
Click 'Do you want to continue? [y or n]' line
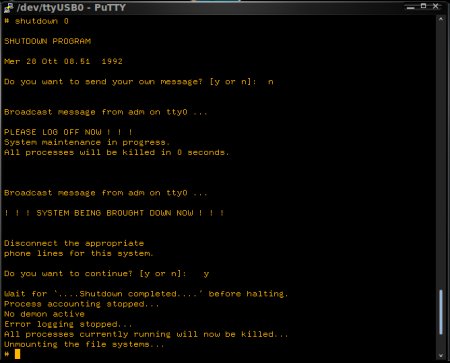(106, 274)
